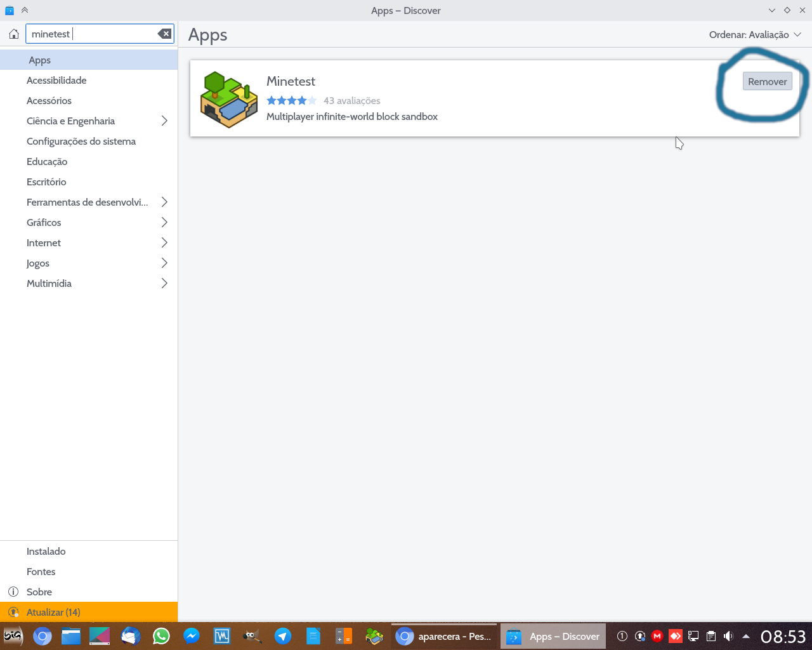Expand Ferramentas de desenvolvimento chevron
Viewport: 812px width, 650px height.
(164, 202)
